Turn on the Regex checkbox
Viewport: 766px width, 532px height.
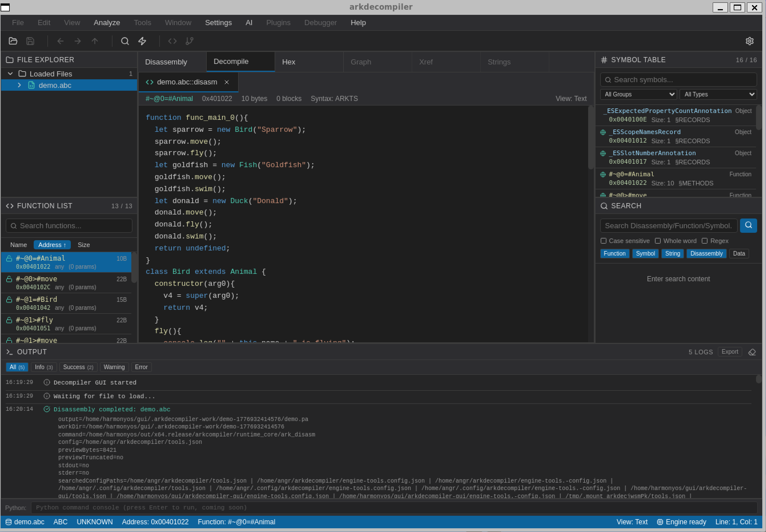click(x=705, y=241)
